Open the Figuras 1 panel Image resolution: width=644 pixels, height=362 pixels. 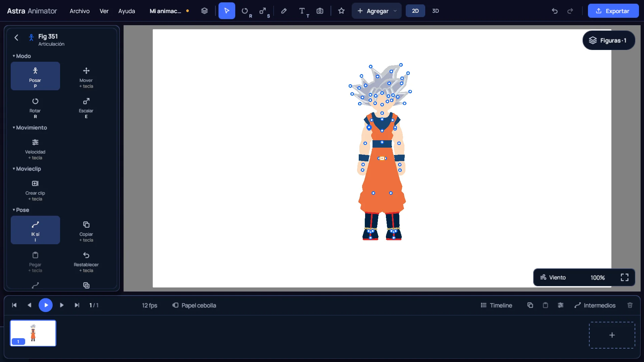(609, 40)
